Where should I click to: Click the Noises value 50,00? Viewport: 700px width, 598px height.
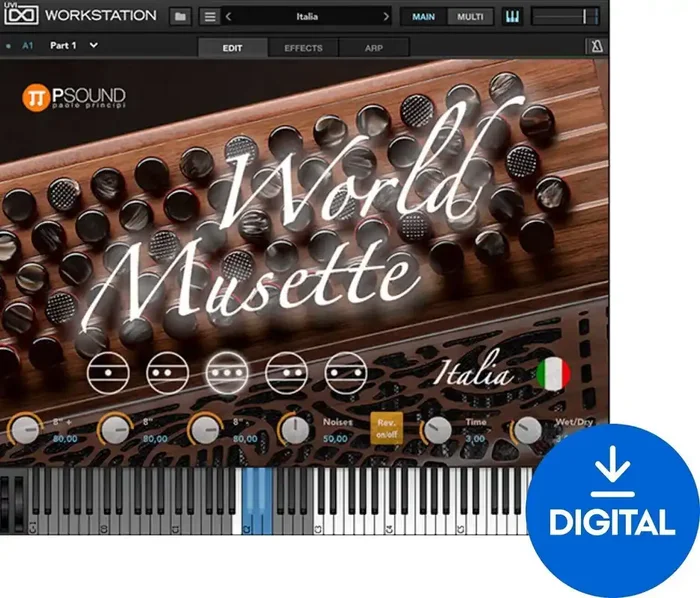(335, 439)
